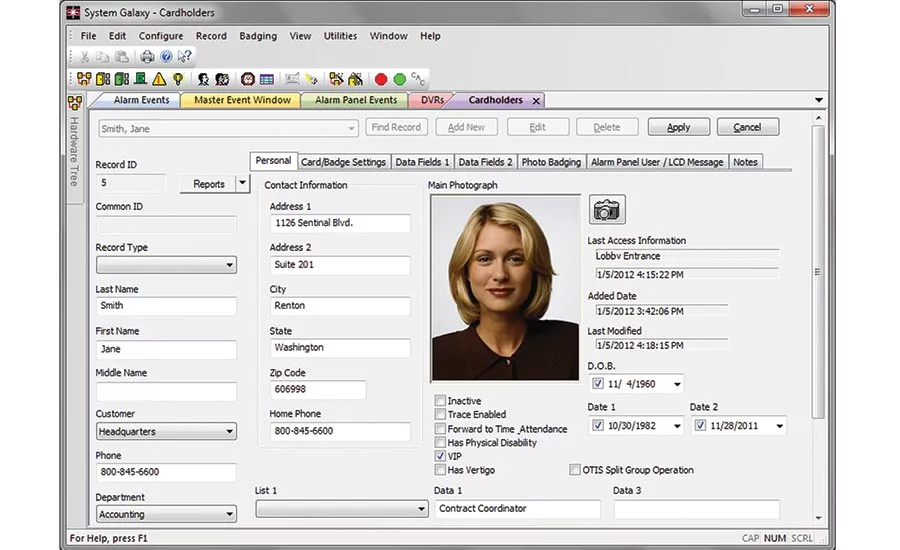Click the green circle go icon
The height and width of the screenshot is (550, 900).
coord(399,79)
